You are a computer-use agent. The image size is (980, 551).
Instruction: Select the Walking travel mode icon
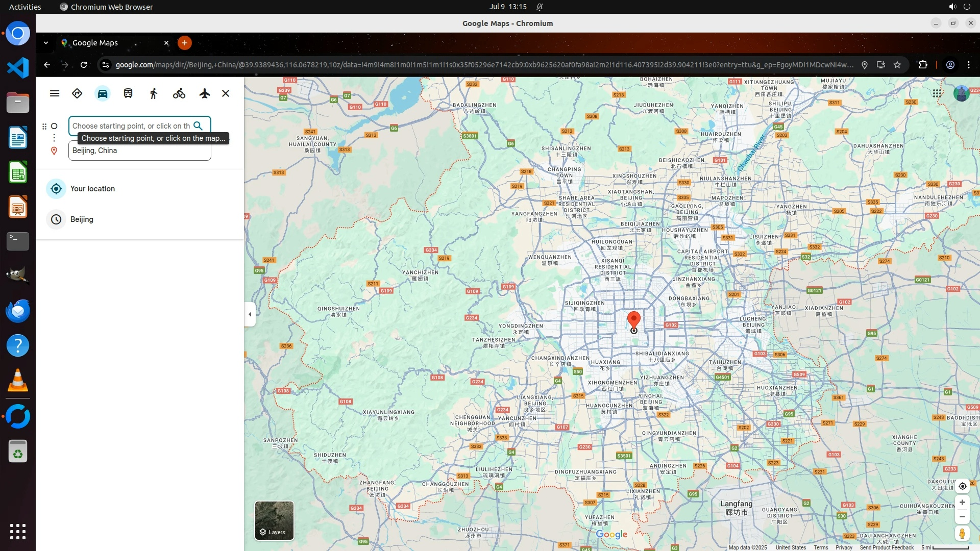154,93
